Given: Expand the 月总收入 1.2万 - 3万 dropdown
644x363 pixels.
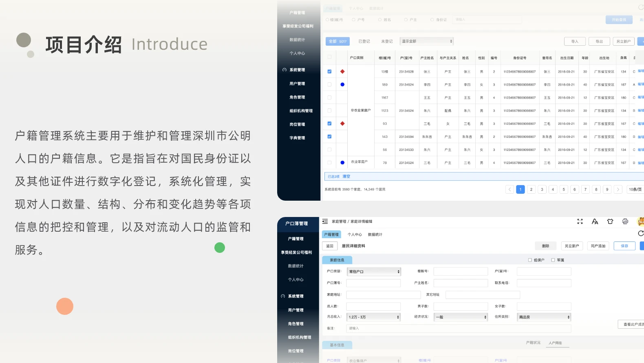Looking at the screenshot, I should (x=374, y=317).
